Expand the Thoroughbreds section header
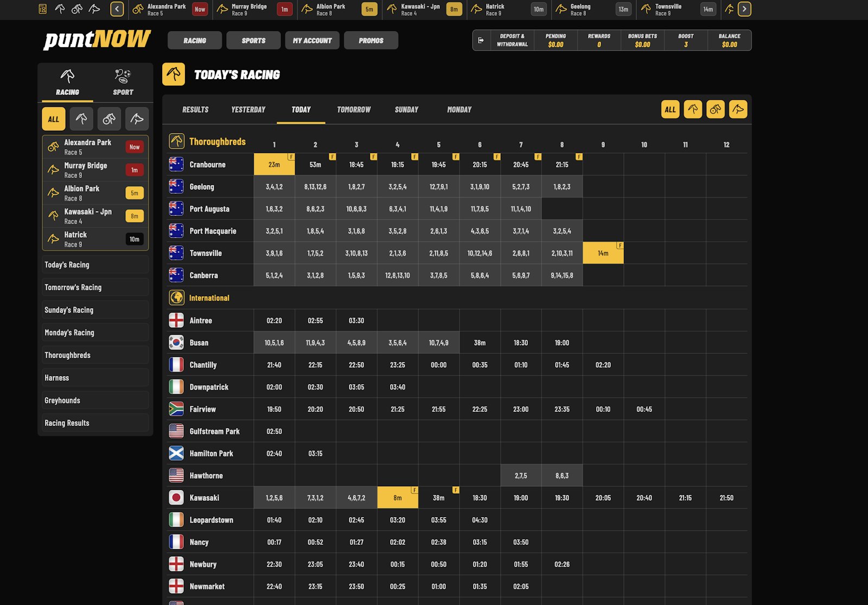This screenshot has width=868, height=605. (x=217, y=142)
